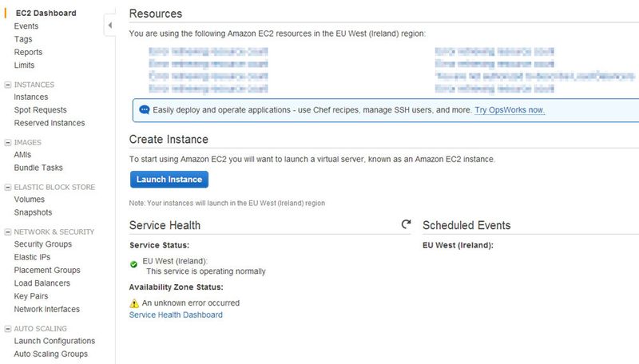The height and width of the screenshot is (364, 639).
Task: Click the third blurred resource link, right column
Action: 534,76
